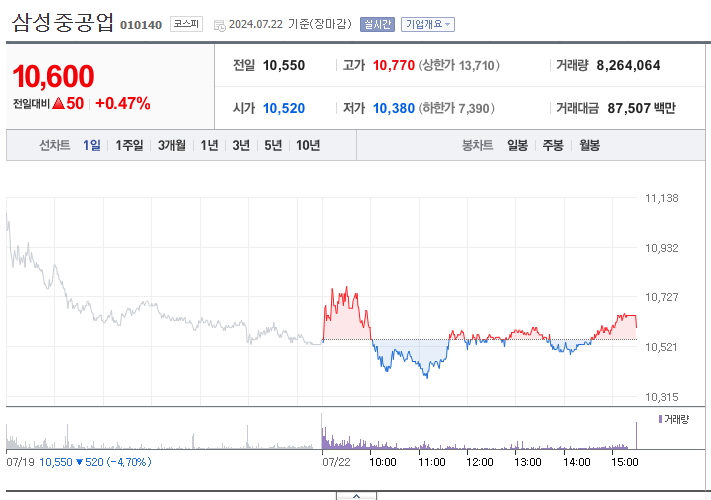Click the 11:00 time axis label
Image resolution: width=711 pixels, height=500 pixels.
(x=432, y=462)
